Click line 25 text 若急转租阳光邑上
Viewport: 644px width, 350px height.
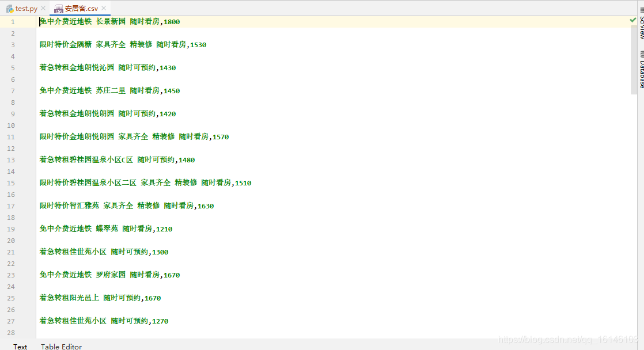(69, 298)
